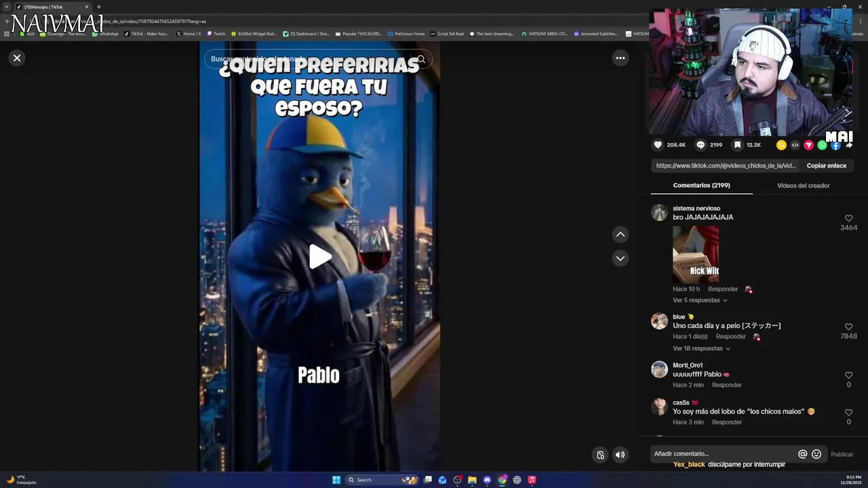This screenshot has height=488, width=868.
Task: Open Windows Start menu
Action: click(x=336, y=480)
